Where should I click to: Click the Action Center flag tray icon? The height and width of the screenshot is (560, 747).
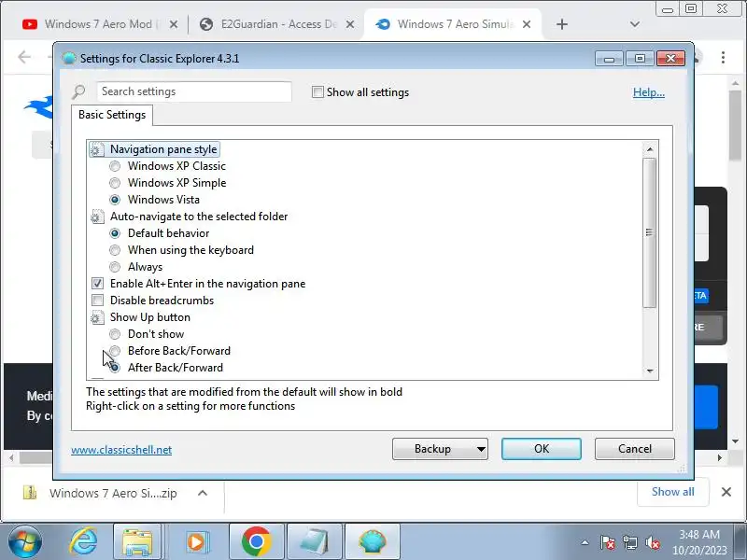608,542
